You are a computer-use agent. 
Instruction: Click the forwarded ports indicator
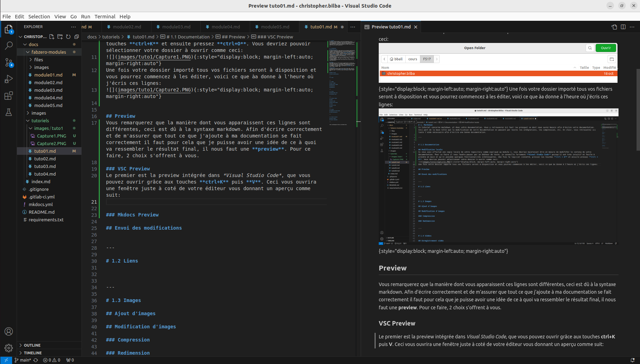click(x=70, y=360)
